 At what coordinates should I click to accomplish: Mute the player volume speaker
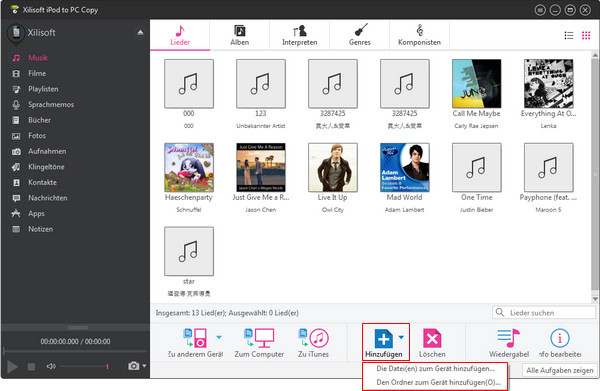[x=51, y=367]
